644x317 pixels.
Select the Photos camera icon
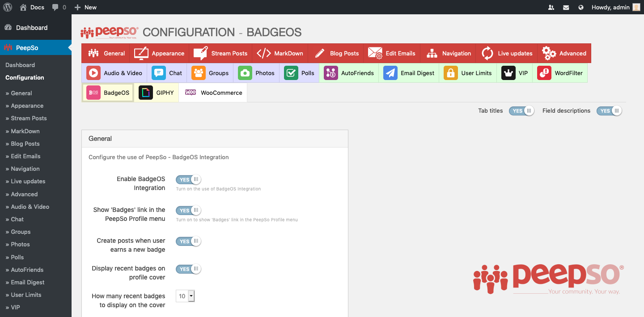(x=245, y=73)
